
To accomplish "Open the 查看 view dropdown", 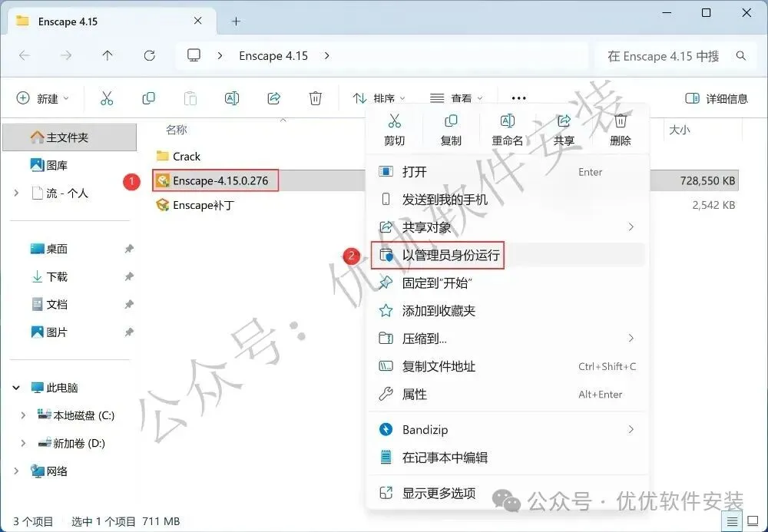I will 456,98.
